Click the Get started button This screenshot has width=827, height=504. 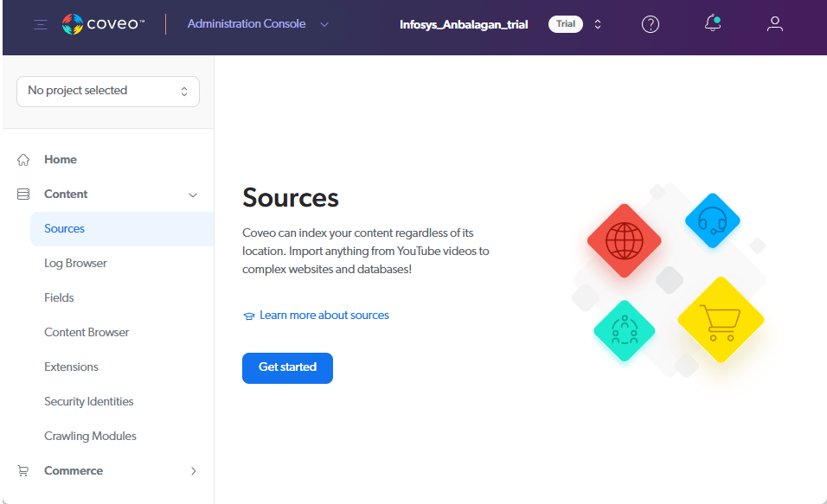[x=287, y=367]
